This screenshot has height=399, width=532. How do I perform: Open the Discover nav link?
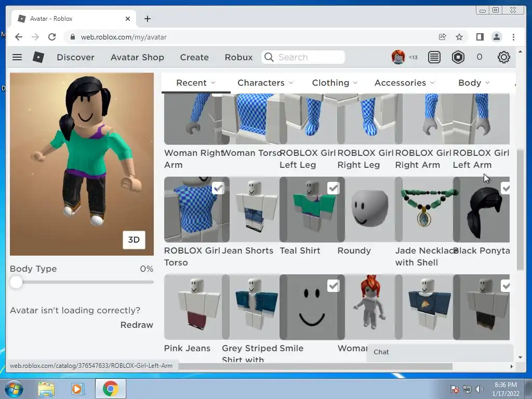(x=76, y=57)
